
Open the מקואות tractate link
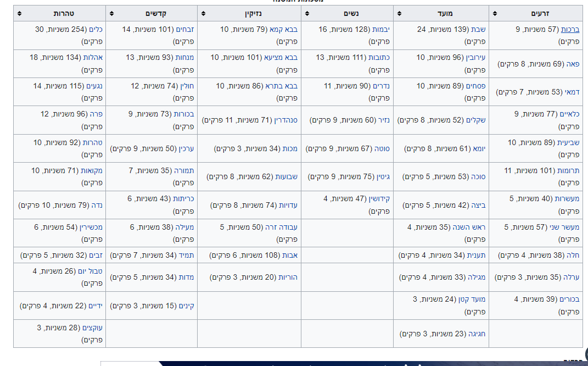92,170
